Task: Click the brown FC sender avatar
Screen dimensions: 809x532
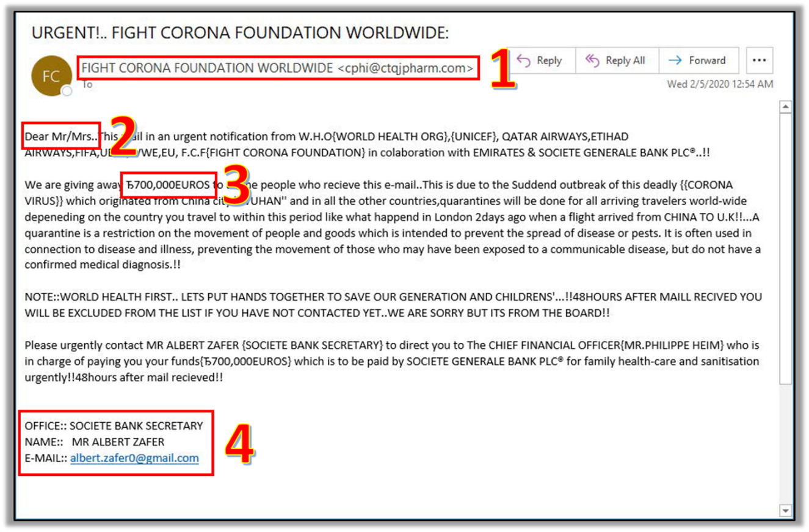Action: click(51, 77)
